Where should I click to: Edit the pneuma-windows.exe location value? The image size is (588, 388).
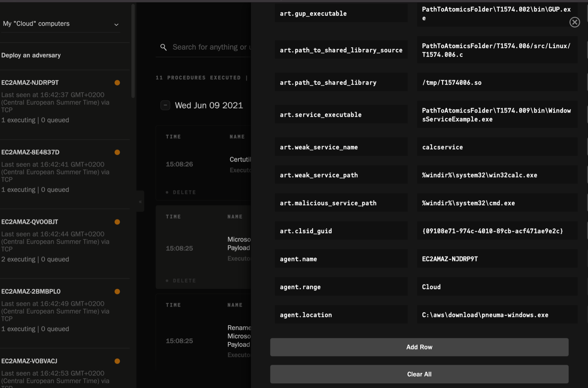point(497,315)
